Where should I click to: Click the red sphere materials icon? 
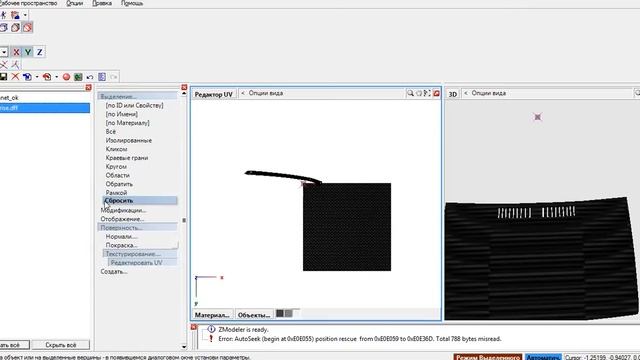click(x=67, y=77)
